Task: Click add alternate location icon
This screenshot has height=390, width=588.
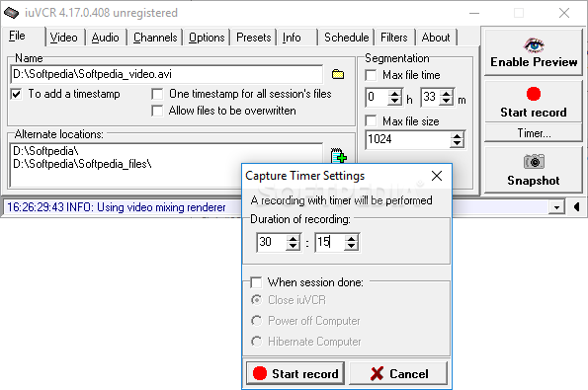Action: [339, 155]
